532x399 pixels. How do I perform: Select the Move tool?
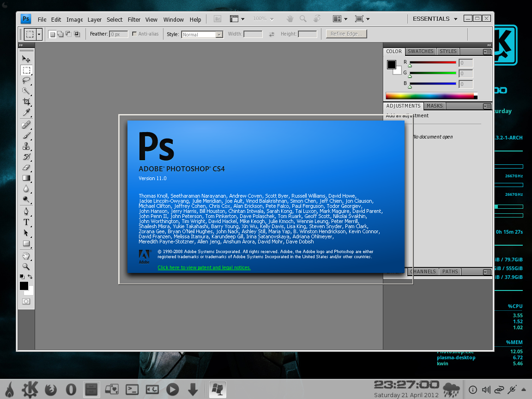(26, 59)
